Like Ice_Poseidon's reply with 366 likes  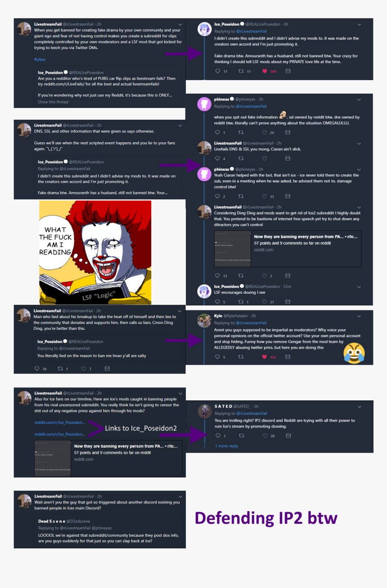point(265,71)
